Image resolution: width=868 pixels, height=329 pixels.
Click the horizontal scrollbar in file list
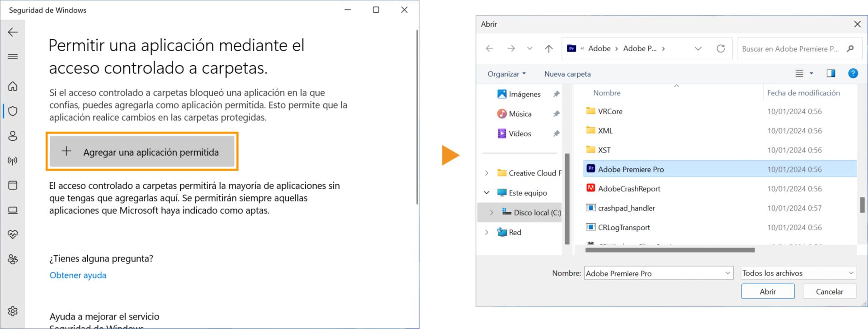click(x=670, y=250)
